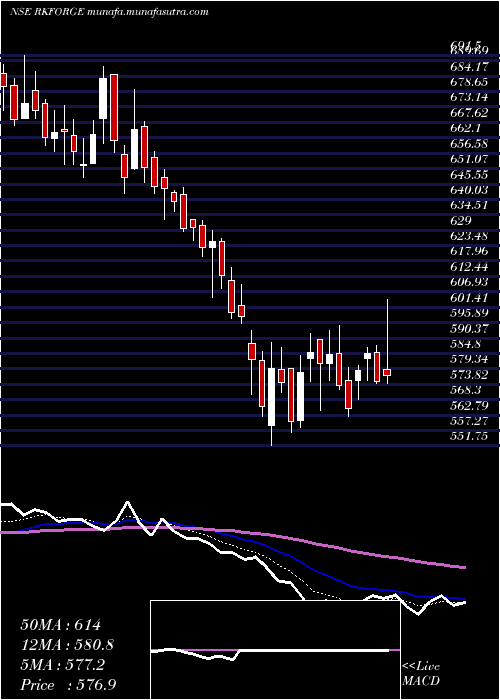Select the 629 price level label
The image size is (500, 700).
461,221
